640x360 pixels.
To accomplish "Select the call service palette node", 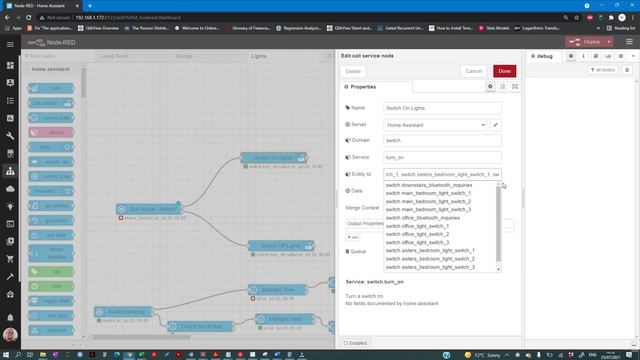I will pyautogui.click(x=51, y=103).
